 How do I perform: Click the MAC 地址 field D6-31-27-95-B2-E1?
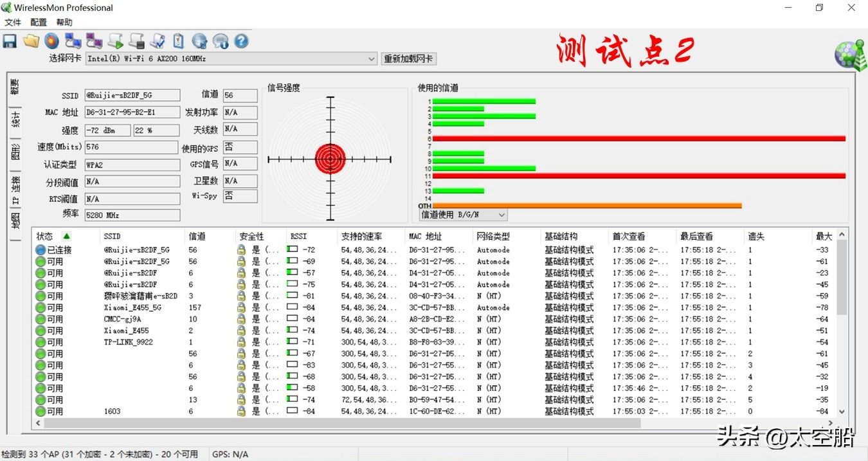pyautogui.click(x=132, y=113)
